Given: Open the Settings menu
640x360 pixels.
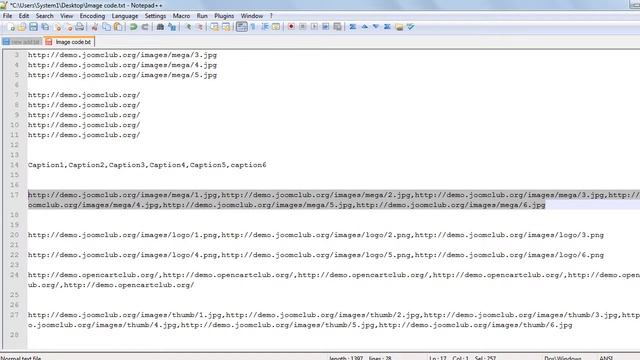Looking at the screenshot, I should [x=155, y=16].
